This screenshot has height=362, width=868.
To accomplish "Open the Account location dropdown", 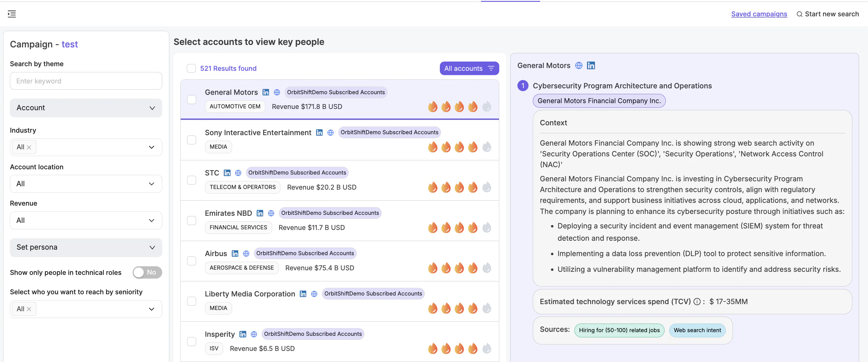I will [x=86, y=184].
